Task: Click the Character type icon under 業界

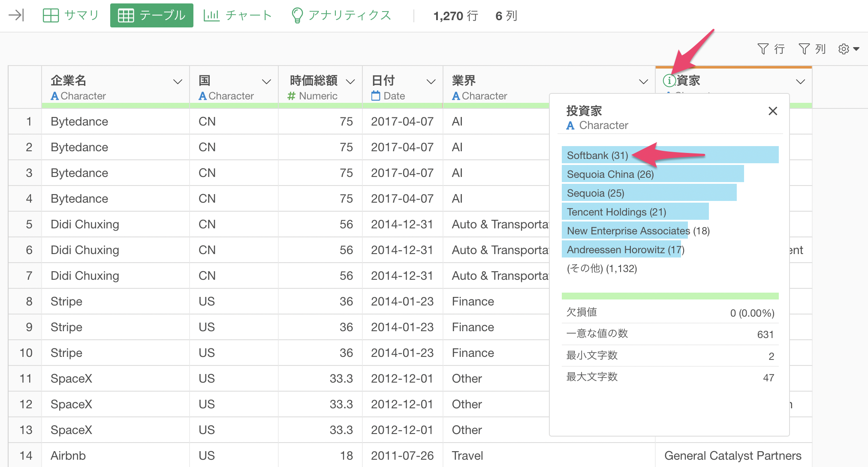Action: (x=456, y=96)
